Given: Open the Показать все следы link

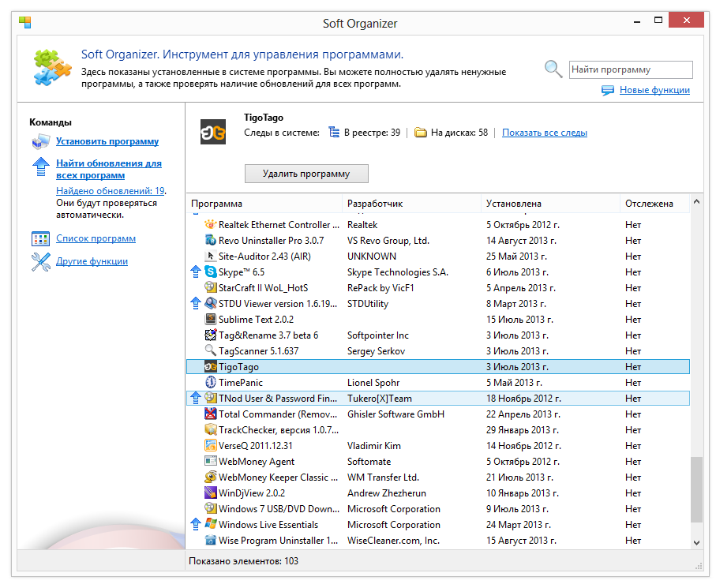Looking at the screenshot, I should [545, 133].
